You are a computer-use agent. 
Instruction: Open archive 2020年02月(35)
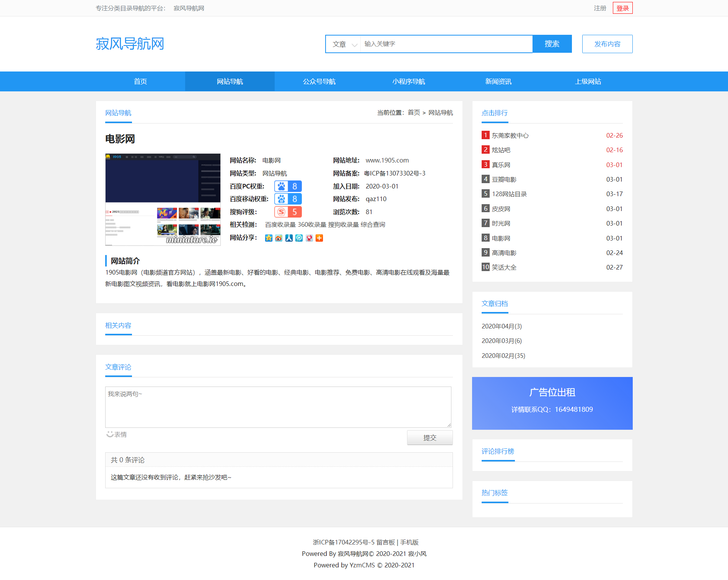coord(503,356)
